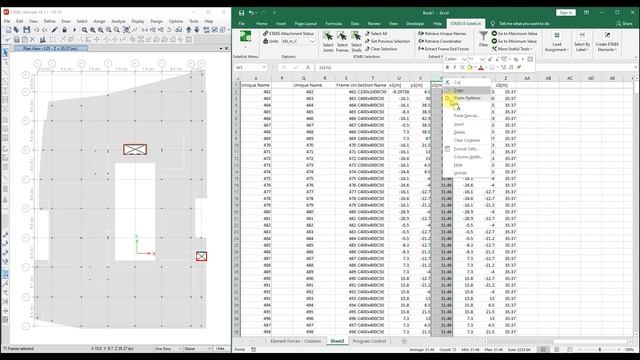Choose Copy in the context menu

[x=467, y=91]
